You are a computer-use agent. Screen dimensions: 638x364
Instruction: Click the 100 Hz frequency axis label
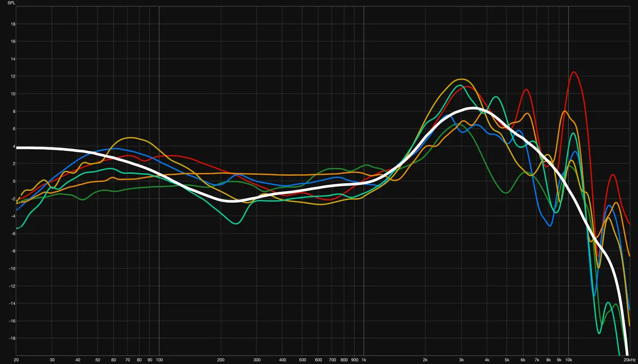(159, 360)
